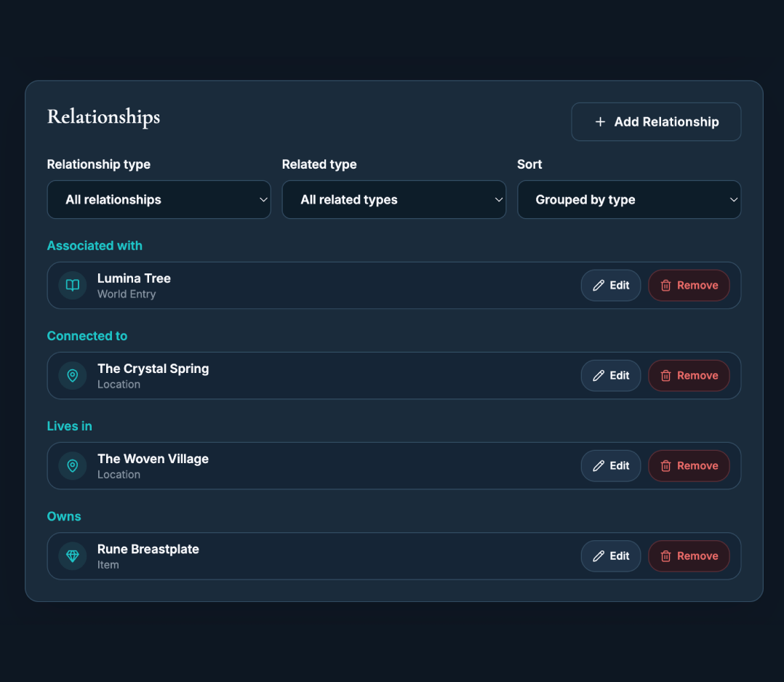Click the Associated with group heading
Image resolution: width=784 pixels, height=682 pixels.
click(95, 246)
